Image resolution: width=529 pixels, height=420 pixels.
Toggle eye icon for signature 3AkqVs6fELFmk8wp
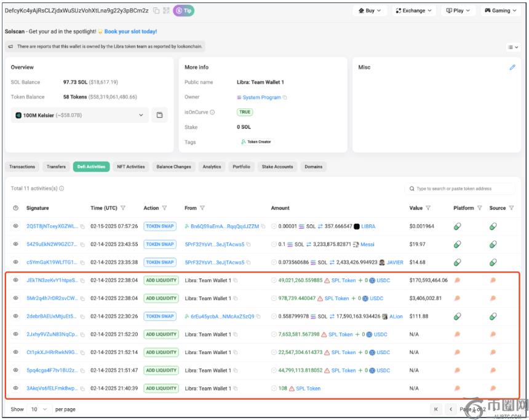(16, 388)
